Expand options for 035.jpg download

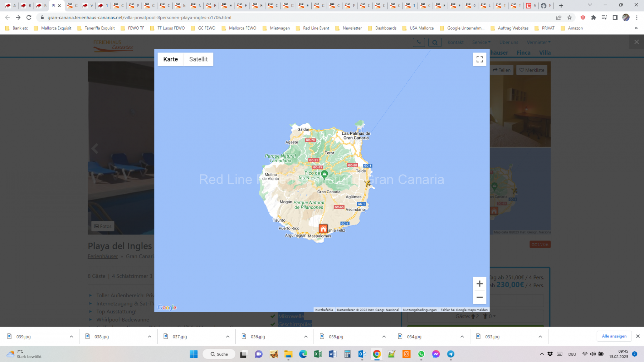(384, 337)
